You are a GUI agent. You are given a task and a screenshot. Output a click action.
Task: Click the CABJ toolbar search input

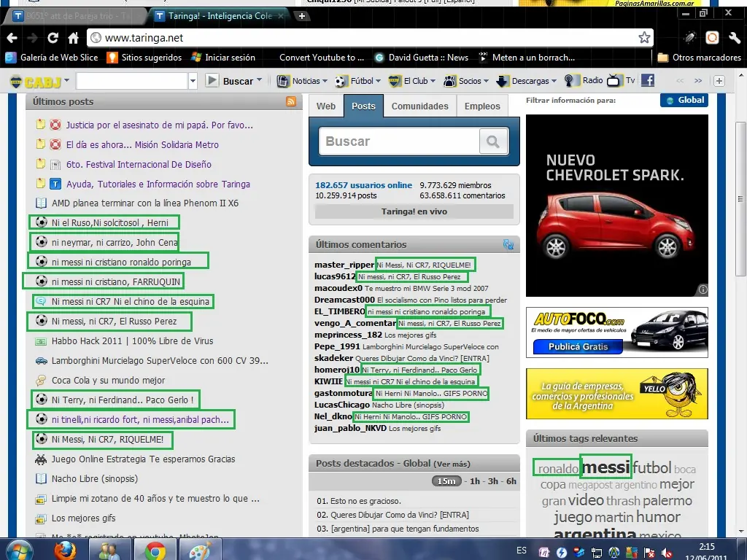coord(132,81)
